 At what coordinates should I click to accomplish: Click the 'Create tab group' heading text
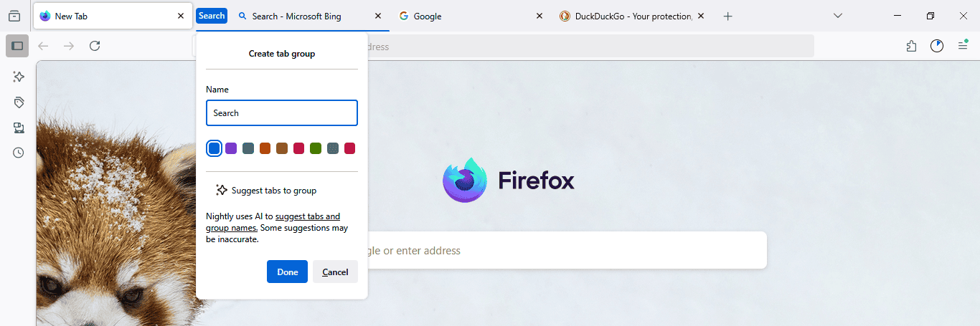point(282,53)
